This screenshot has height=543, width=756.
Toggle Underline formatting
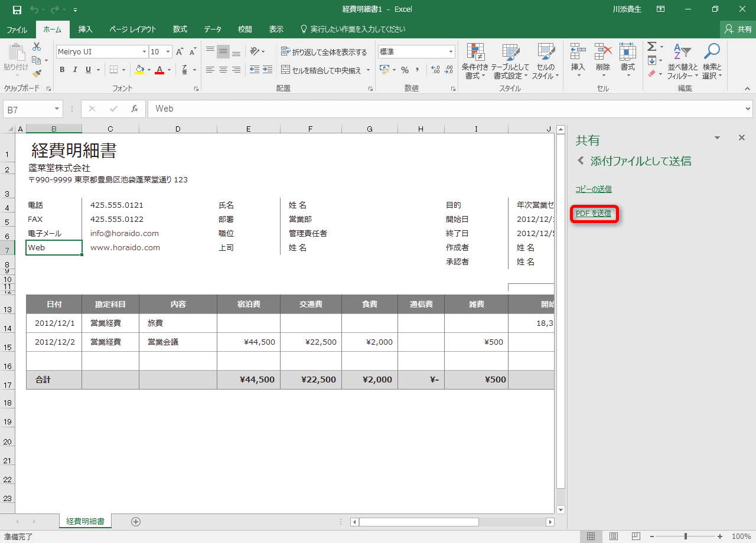click(89, 70)
